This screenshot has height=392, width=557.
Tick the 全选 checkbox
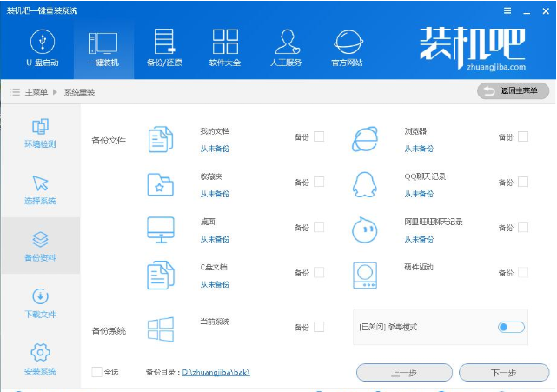[x=96, y=372]
